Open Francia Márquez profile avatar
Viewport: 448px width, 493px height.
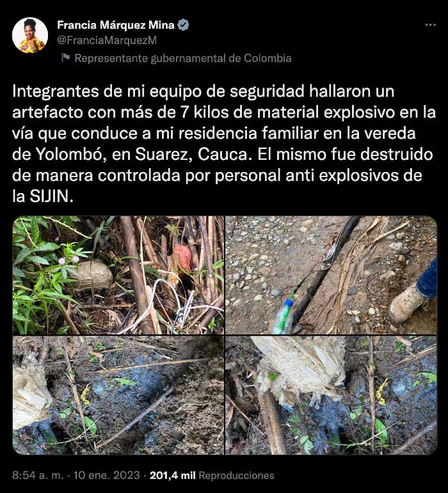point(30,35)
